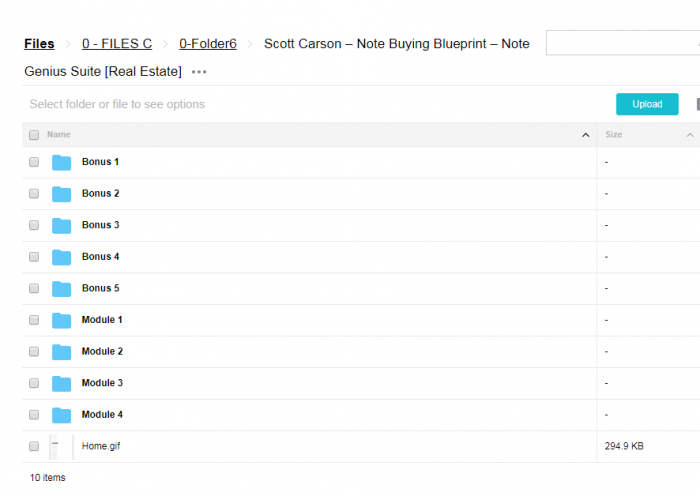Open the Home.gif file name
This screenshot has width=700, height=496.
click(101, 446)
